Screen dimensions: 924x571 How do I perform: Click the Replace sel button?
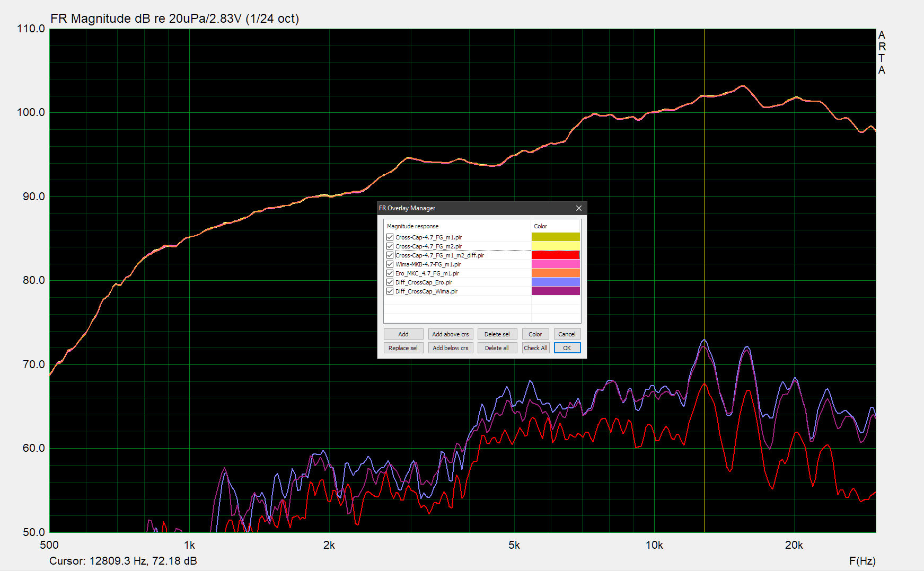point(403,348)
